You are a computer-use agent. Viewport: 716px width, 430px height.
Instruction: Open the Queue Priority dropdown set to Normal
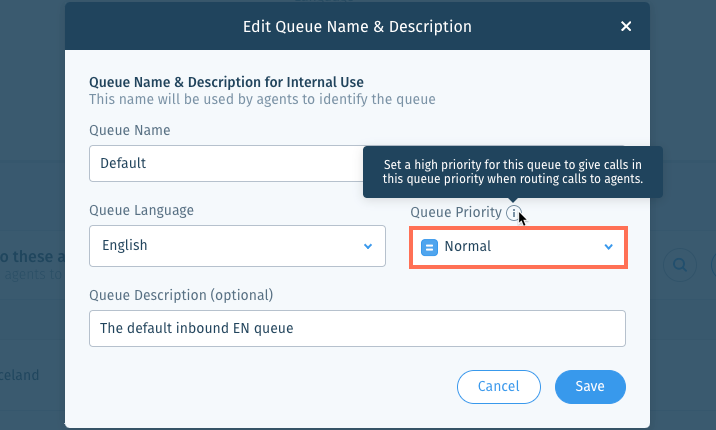pos(518,247)
